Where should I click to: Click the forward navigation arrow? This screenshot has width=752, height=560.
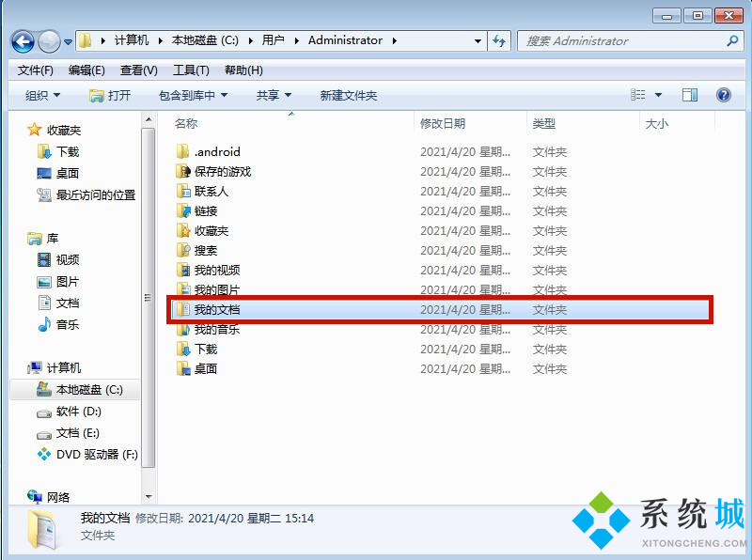click(46, 40)
